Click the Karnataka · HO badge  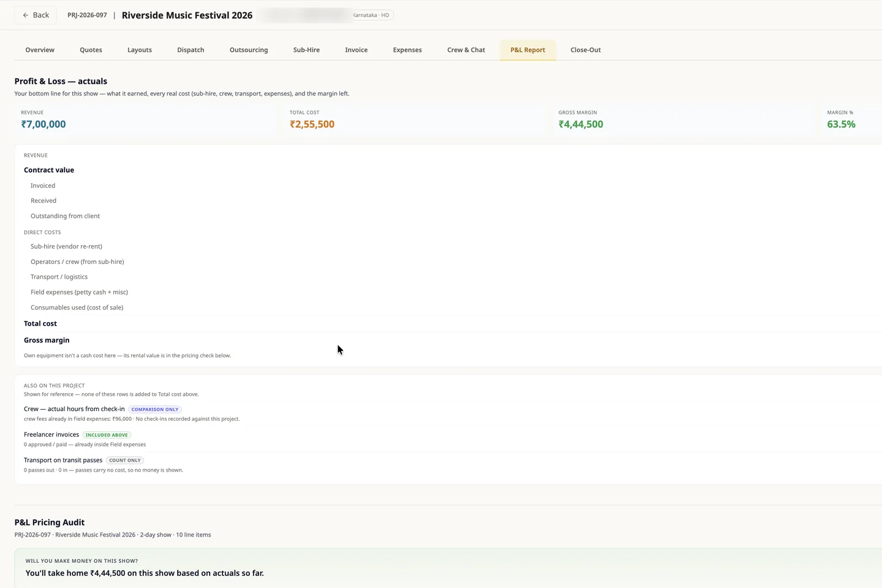372,15
